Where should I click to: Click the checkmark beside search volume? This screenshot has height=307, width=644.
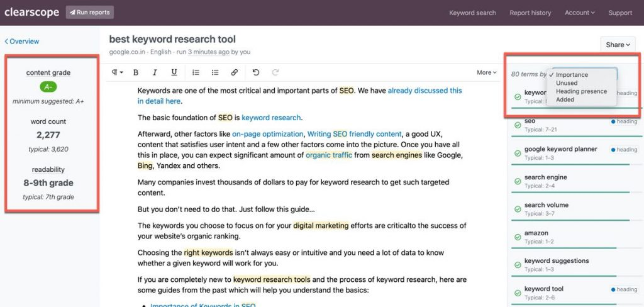coord(518,209)
